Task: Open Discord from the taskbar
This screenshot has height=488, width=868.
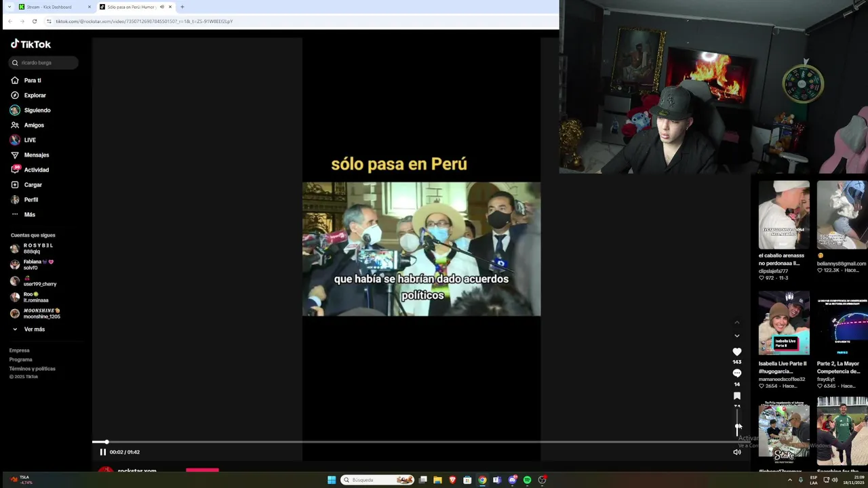Action: [513, 480]
